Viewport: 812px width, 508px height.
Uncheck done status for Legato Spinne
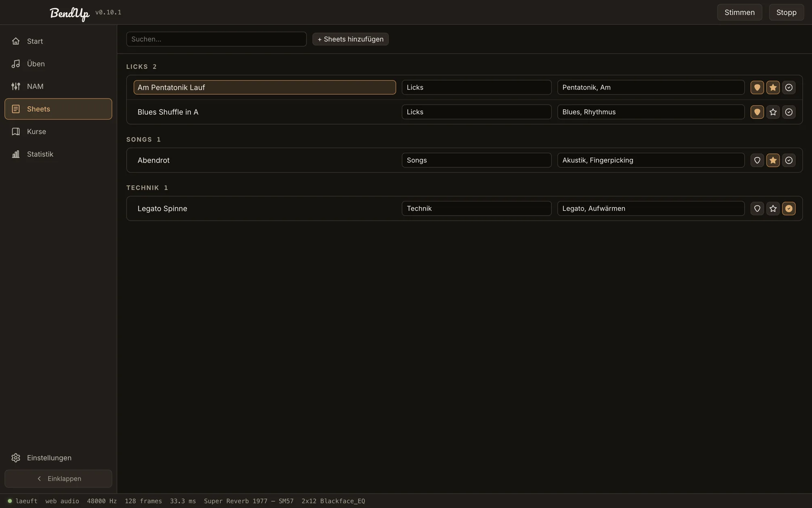tap(789, 208)
